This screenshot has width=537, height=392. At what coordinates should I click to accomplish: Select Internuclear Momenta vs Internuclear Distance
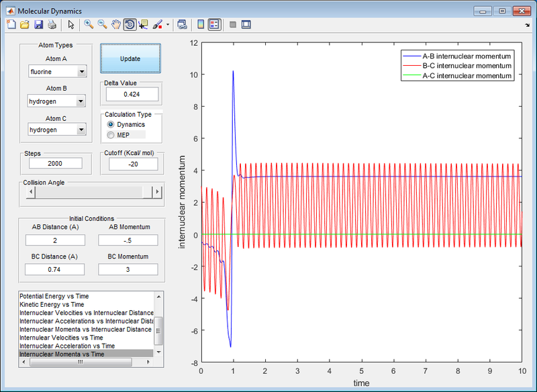tap(86, 330)
